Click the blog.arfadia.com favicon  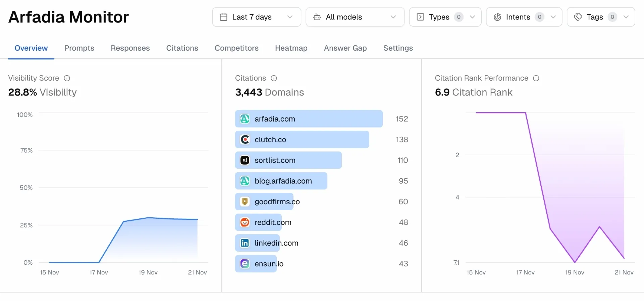pyautogui.click(x=245, y=181)
